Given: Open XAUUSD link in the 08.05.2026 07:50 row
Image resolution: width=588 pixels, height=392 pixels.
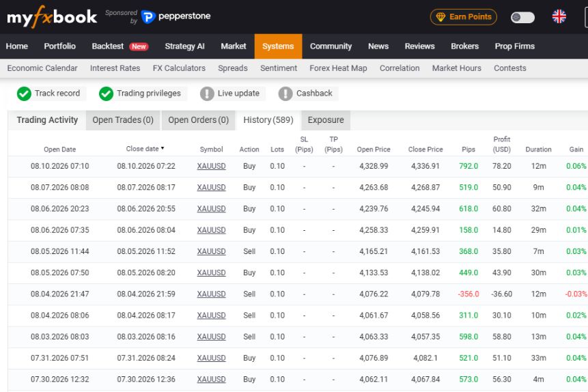Looking at the screenshot, I should (211, 273).
